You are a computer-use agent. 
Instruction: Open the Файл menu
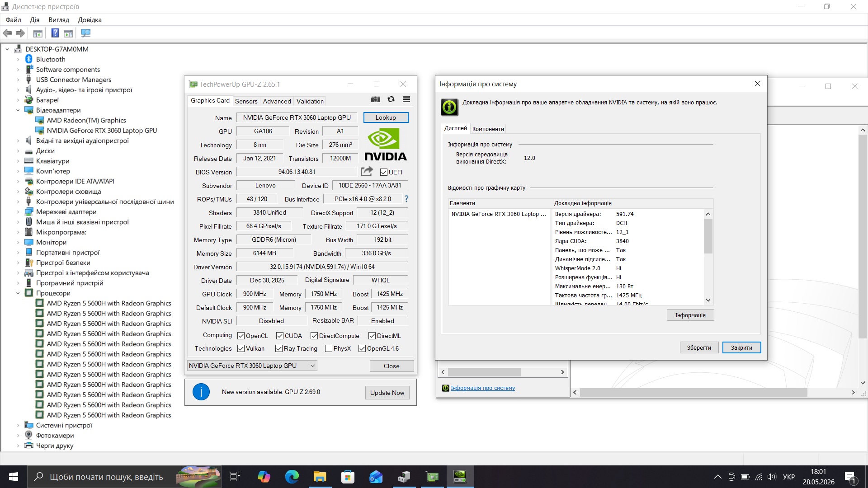coord(14,20)
